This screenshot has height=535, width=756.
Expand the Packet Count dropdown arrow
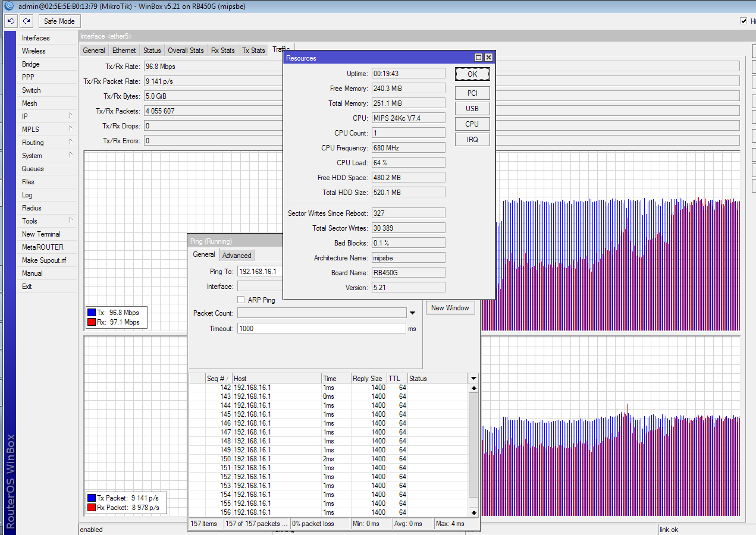412,313
